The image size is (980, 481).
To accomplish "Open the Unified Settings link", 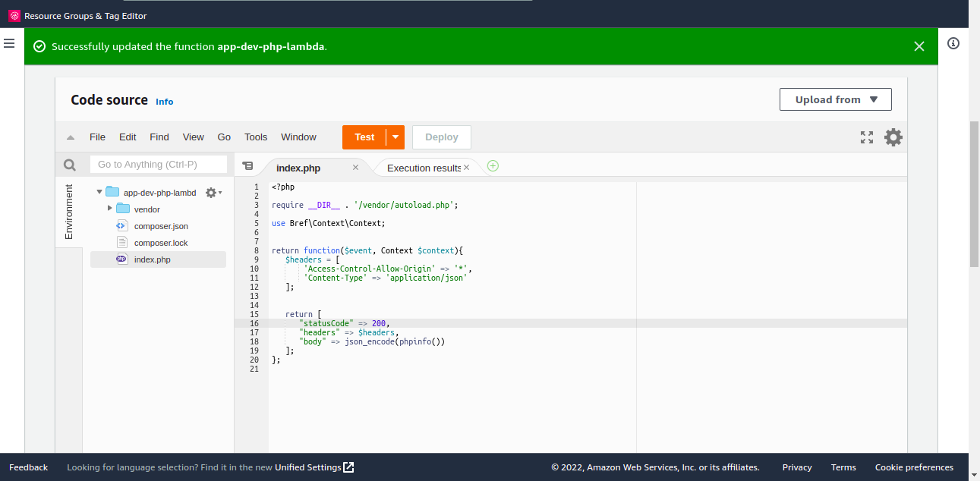I will pos(314,467).
